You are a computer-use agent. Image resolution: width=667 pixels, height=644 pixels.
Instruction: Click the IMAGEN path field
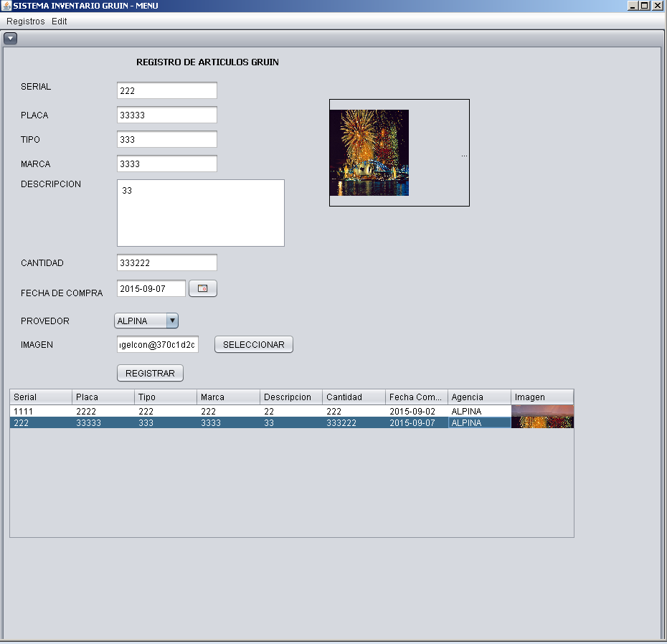[157, 344]
